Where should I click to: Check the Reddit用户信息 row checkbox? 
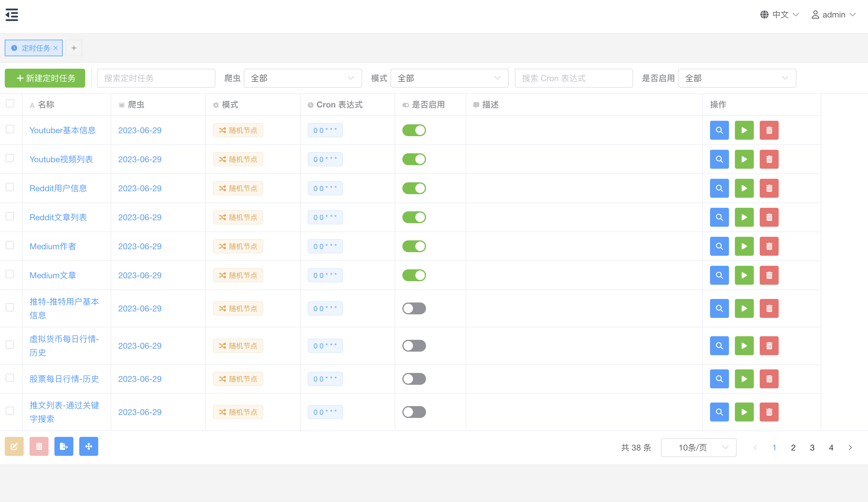[10, 187]
